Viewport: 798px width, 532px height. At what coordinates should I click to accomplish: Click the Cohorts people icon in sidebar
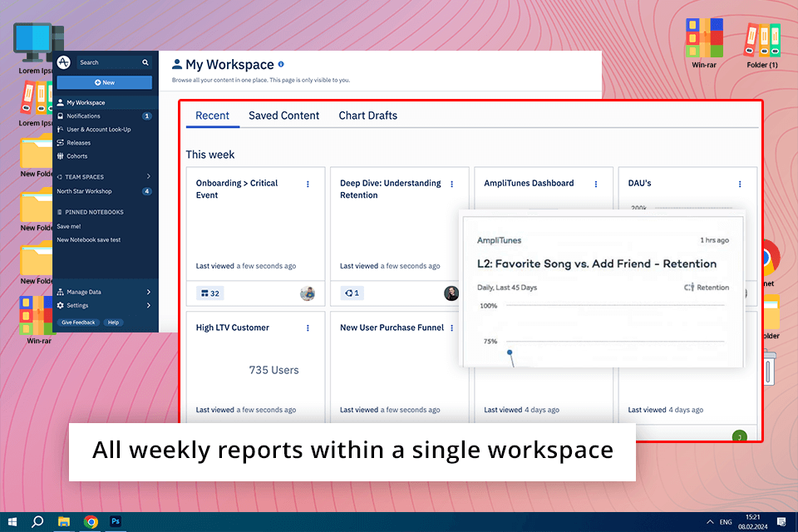(x=60, y=156)
